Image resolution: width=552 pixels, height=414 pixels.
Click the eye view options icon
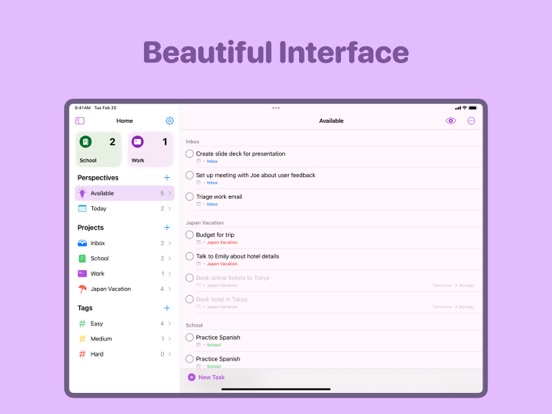pos(451,121)
